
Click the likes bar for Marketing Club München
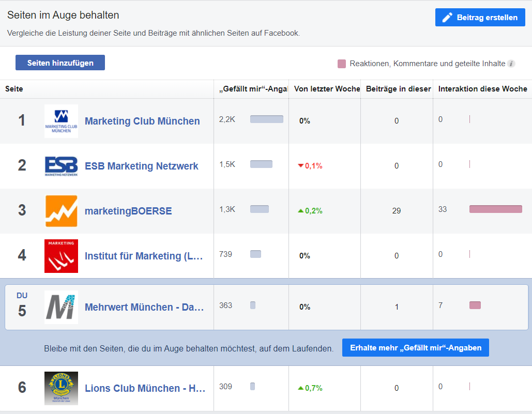pos(267,119)
